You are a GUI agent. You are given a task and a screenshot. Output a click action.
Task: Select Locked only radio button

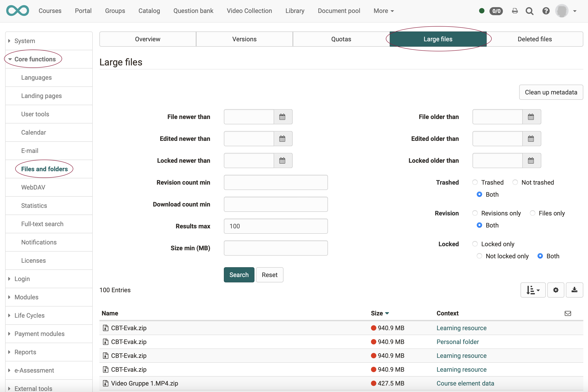pos(475,244)
